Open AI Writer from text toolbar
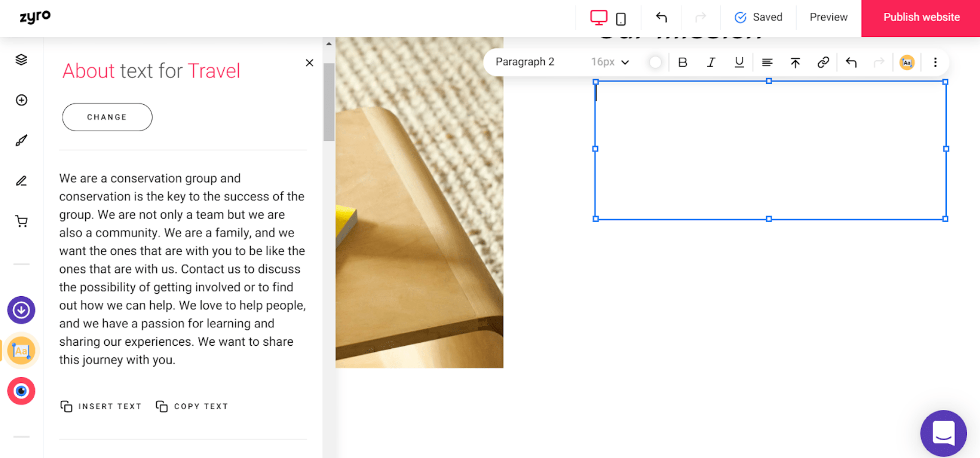980x458 pixels. [x=907, y=62]
